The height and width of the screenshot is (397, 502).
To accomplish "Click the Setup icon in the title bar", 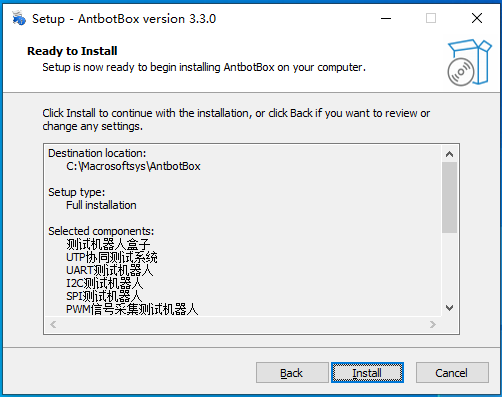I will click(x=19, y=18).
